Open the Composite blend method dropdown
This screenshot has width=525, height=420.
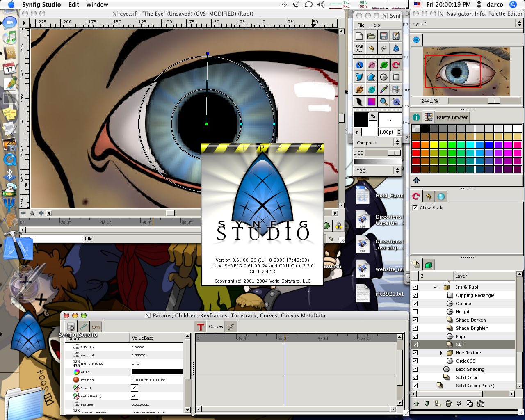(377, 143)
